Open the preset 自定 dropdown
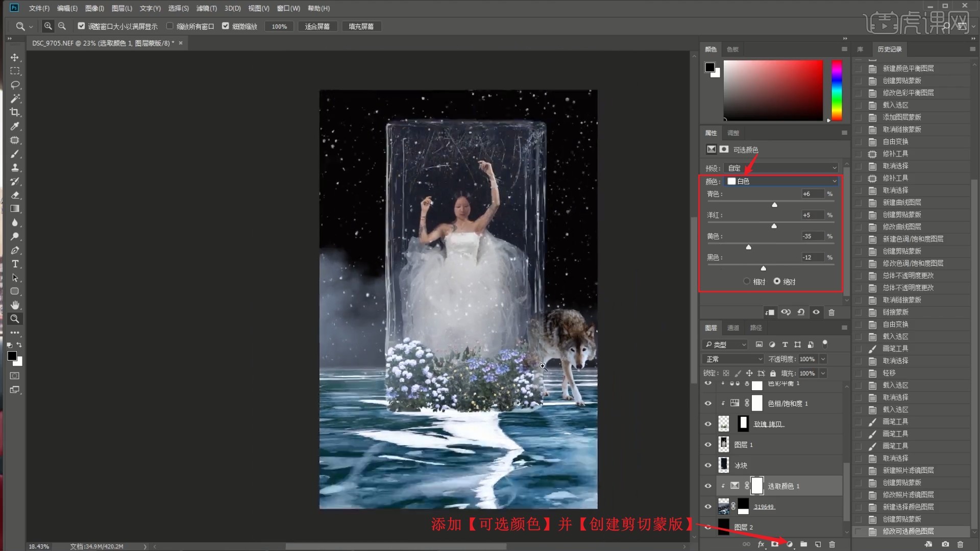Image resolution: width=980 pixels, height=551 pixels. point(781,168)
